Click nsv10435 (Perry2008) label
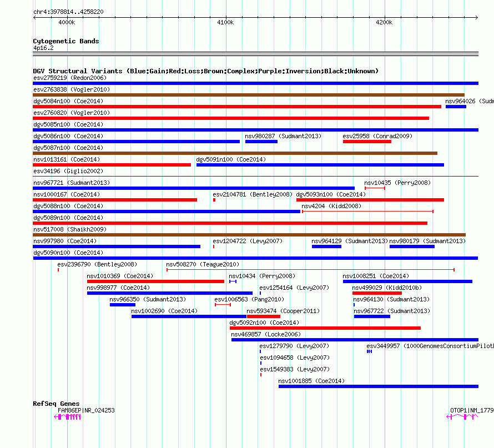494x448 pixels. tap(397, 183)
